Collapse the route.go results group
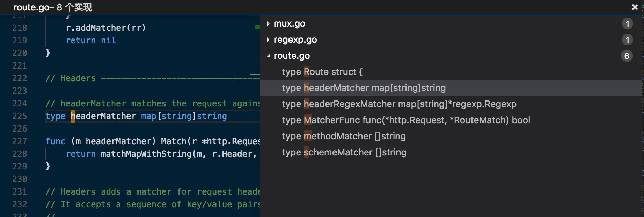Screen dimensions: 644x217 pyautogui.click(x=268, y=56)
